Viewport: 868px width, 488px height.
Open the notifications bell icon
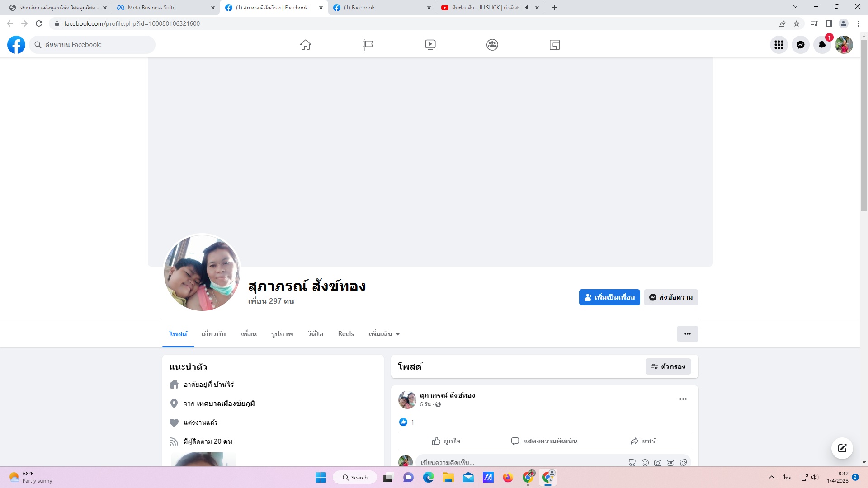pos(822,45)
